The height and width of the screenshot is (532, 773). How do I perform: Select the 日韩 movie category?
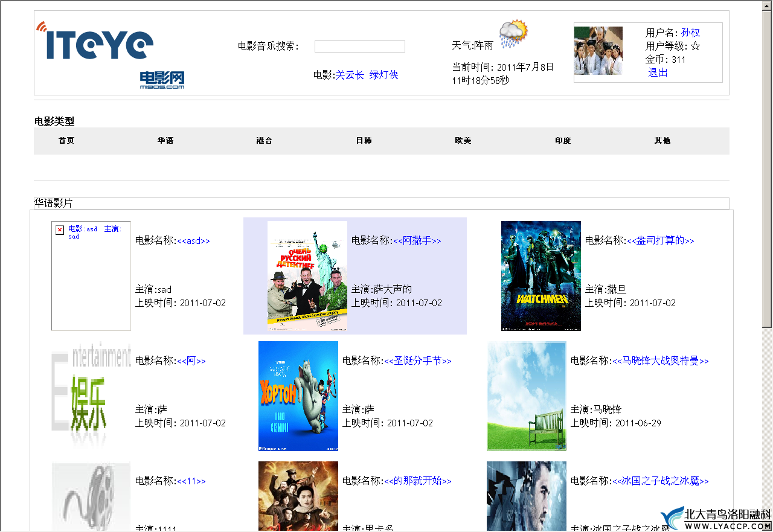[x=364, y=141]
